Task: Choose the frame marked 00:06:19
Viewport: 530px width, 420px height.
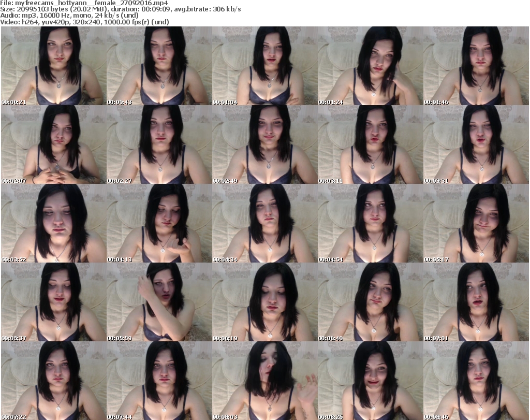Action: coord(264,302)
